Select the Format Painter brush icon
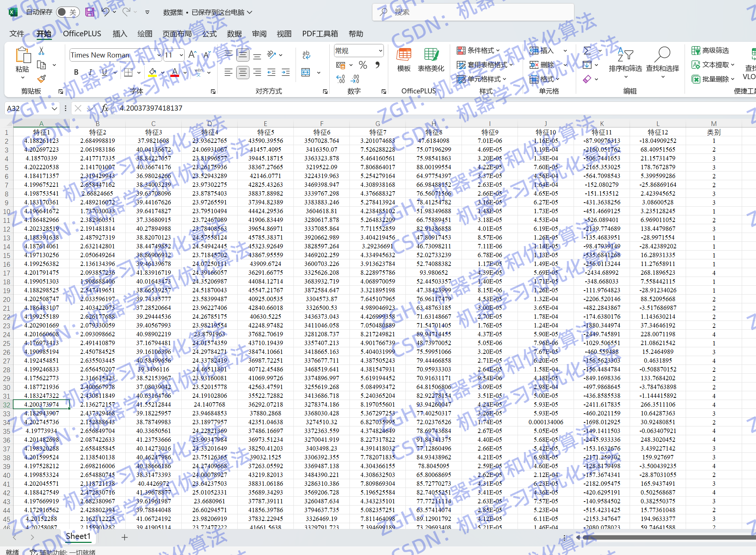The image size is (756, 555). tap(42, 78)
